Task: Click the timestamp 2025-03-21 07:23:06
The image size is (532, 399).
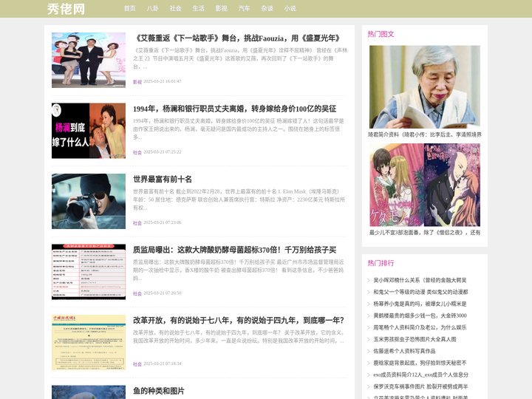Action: click(163, 222)
